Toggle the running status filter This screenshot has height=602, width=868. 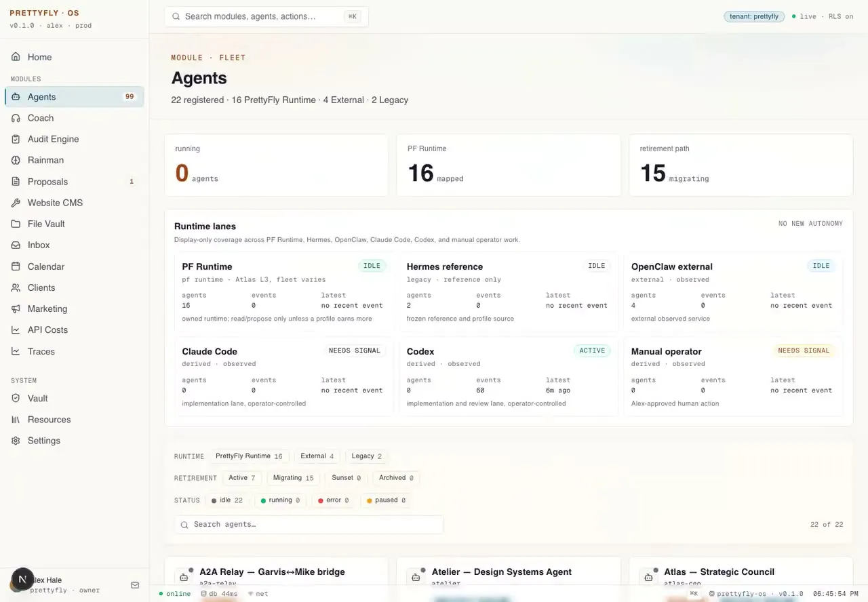tap(281, 500)
